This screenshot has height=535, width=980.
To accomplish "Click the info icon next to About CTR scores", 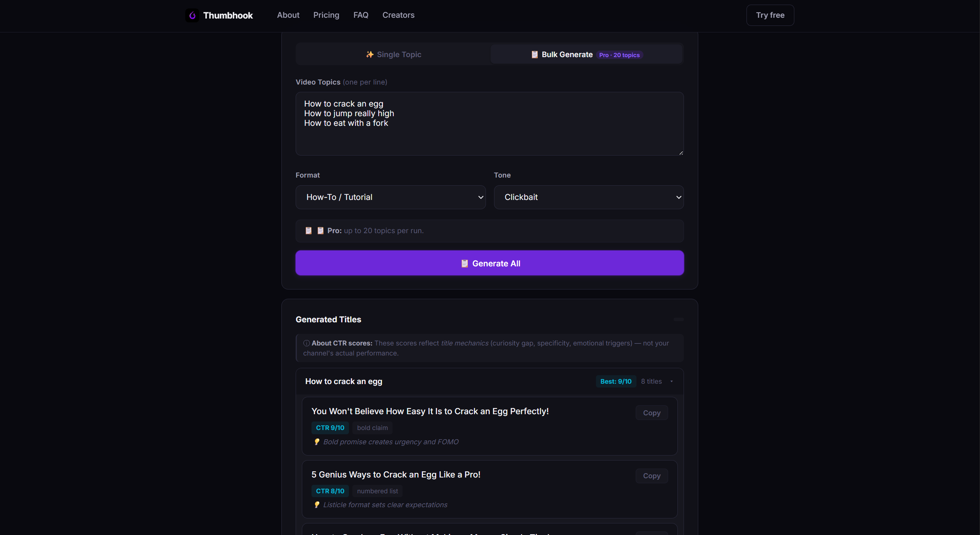I will (x=306, y=343).
